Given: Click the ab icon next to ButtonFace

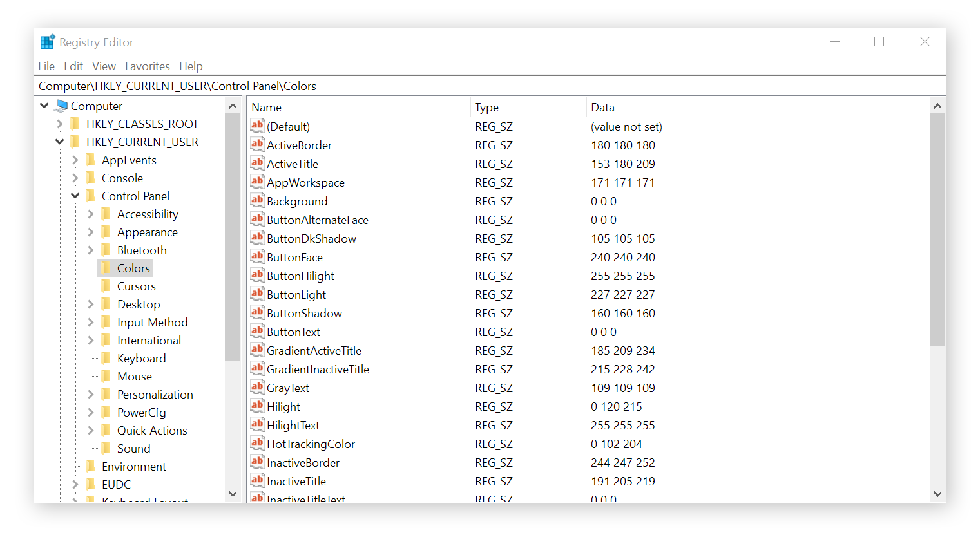Looking at the screenshot, I should 257,257.
